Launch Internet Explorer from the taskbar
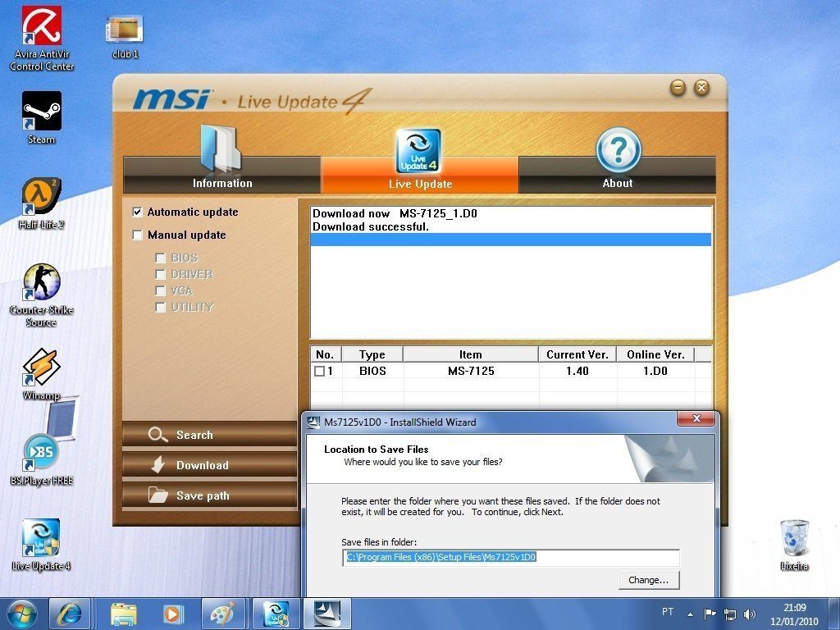The height and width of the screenshot is (630, 840). click(x=70, y=614)
